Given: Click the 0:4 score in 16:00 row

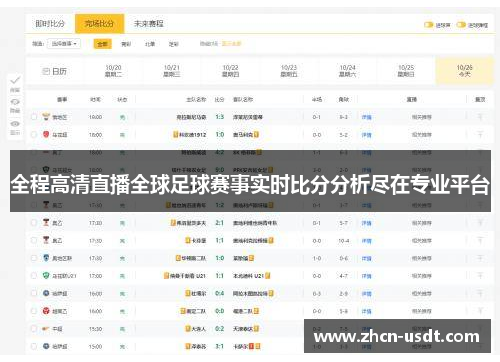Looking at the screenshot, I should tap(220, 293).
